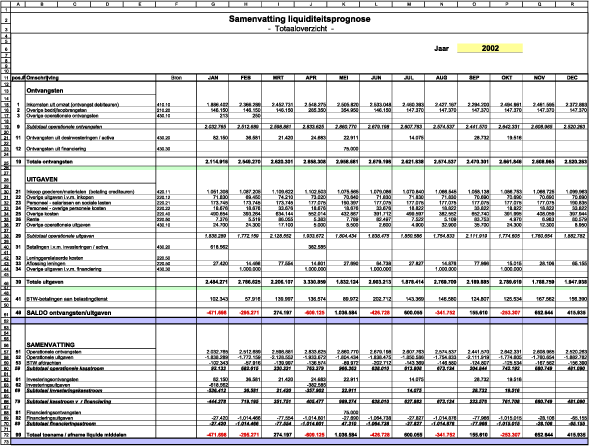The width and height of the screenshot is (589, 446).
Task: Click the 'SALDO ontvangsten/uitgaven' row label
Action: click(x=69, y=313)
